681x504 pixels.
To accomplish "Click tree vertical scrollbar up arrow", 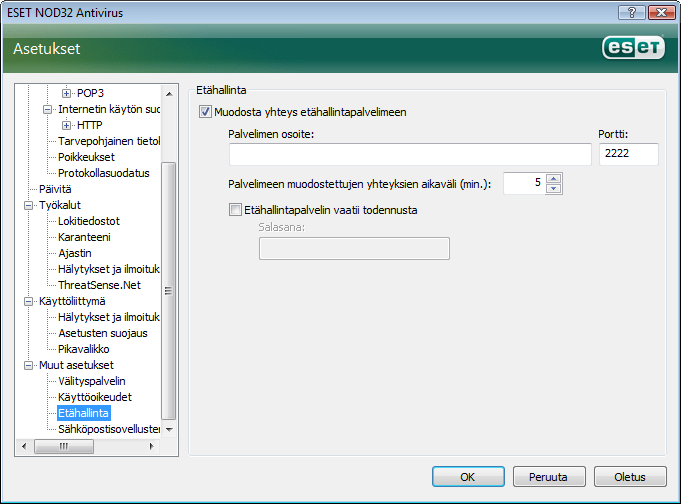I will [169, 93].
